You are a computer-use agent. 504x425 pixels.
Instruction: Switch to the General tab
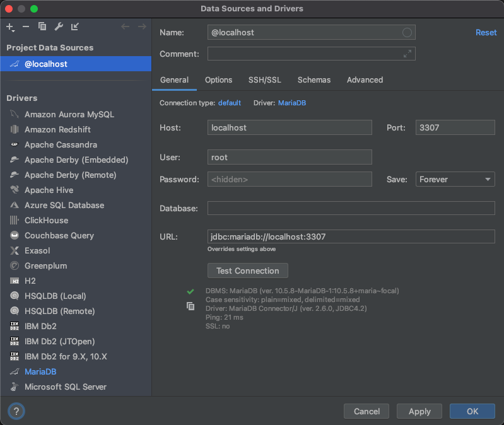[174, 80]
